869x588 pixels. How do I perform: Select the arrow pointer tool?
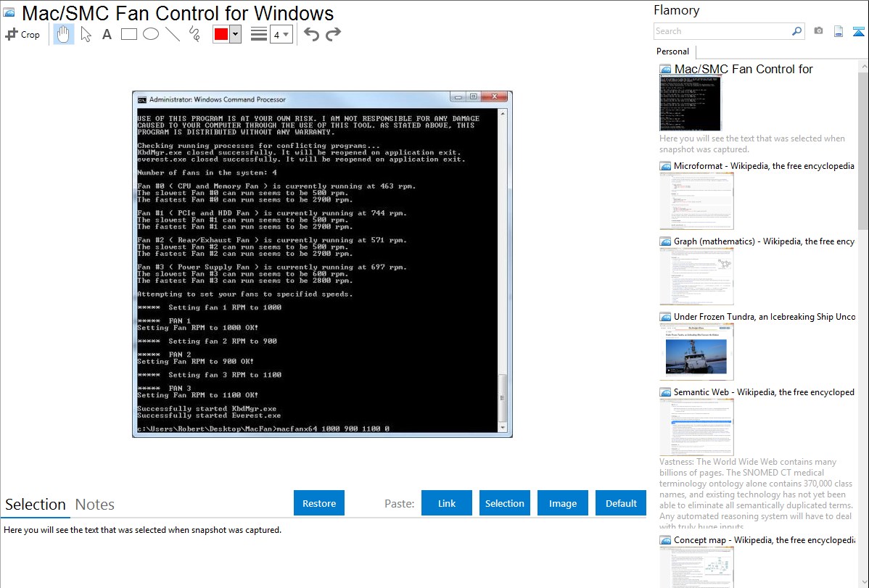tap(86, 34)
